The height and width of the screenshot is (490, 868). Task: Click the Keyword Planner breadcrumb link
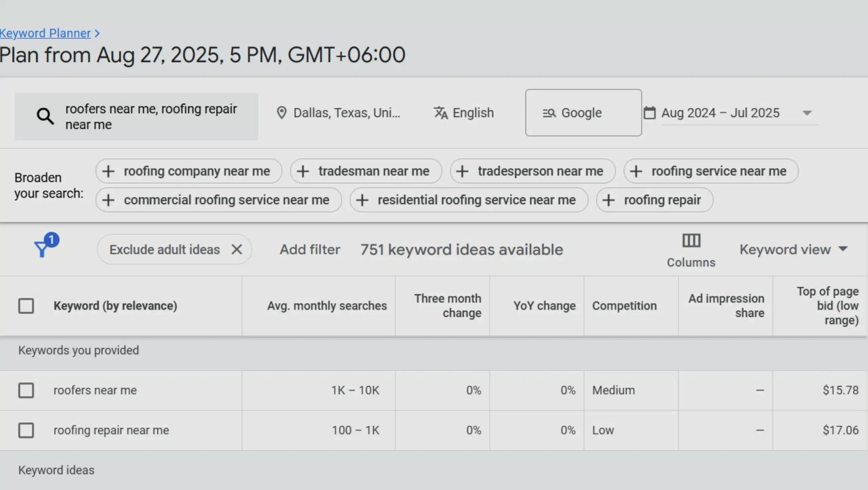(x=45, y=33)
